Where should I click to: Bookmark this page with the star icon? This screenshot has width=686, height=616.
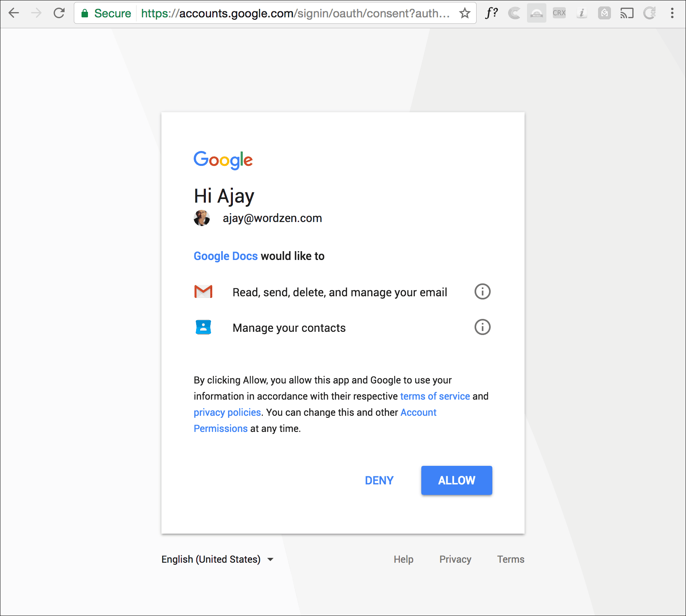(465, 13)
